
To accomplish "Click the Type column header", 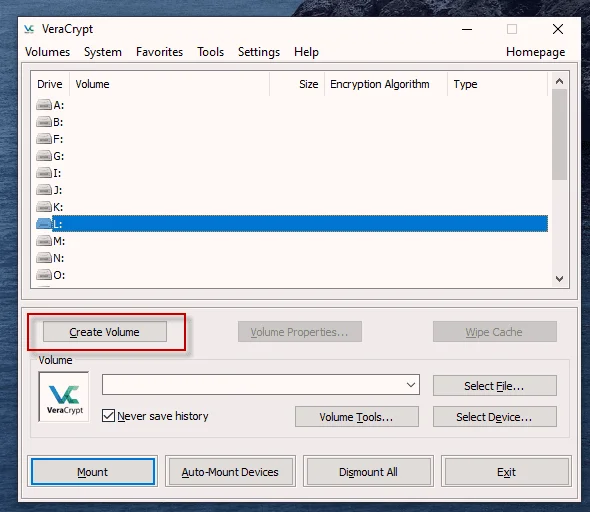I will (497, 84).
